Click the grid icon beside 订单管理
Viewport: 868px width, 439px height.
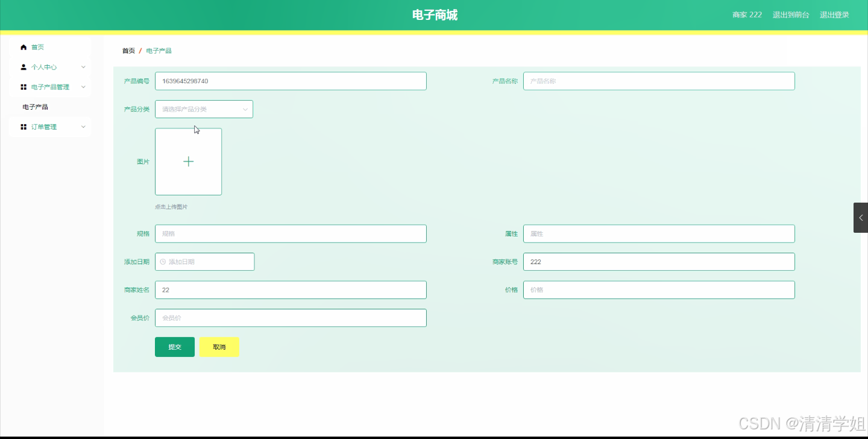point(23,126)
